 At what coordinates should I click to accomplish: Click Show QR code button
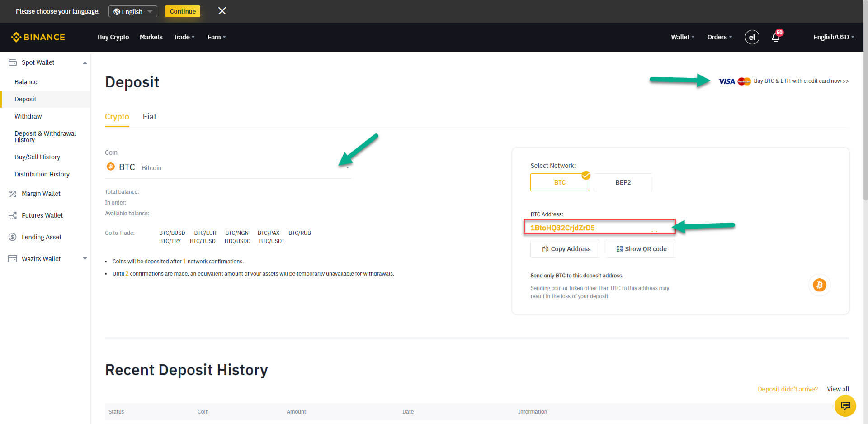point(641,249)
